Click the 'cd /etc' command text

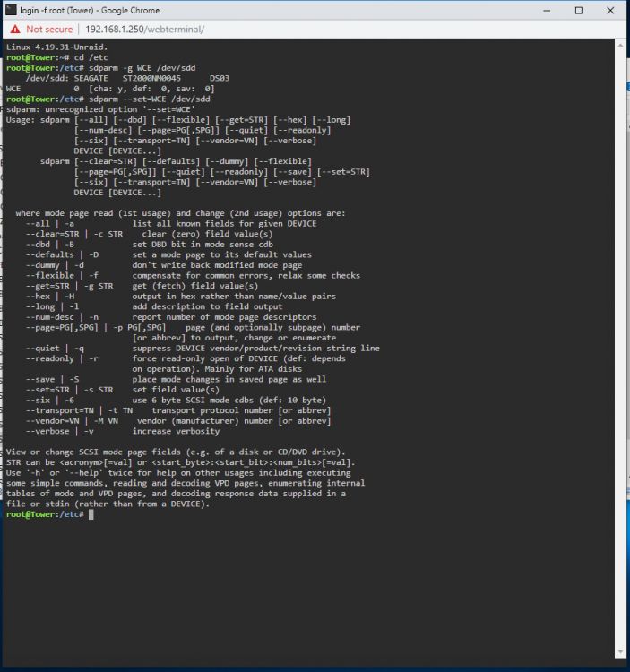[91, 57]
